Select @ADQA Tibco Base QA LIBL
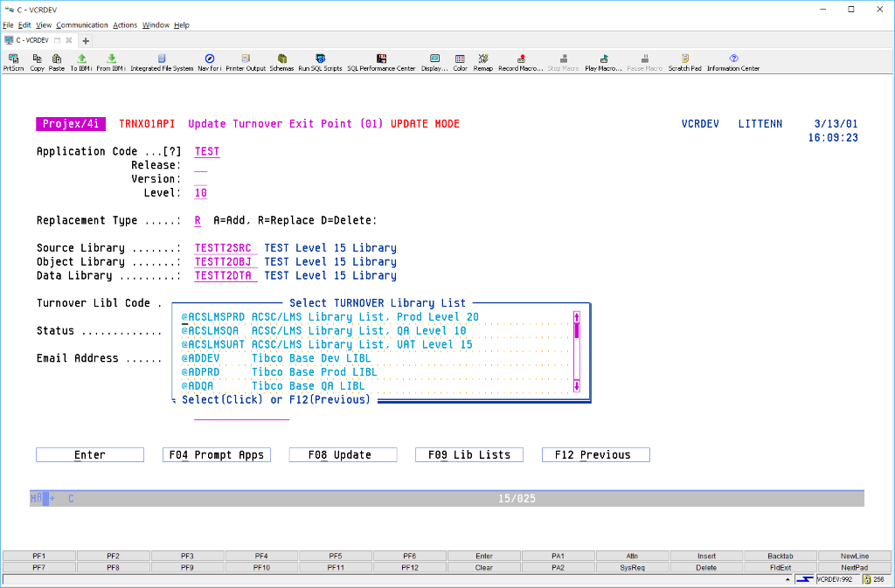Screen dimensions: 895x588 coord(376,385)
